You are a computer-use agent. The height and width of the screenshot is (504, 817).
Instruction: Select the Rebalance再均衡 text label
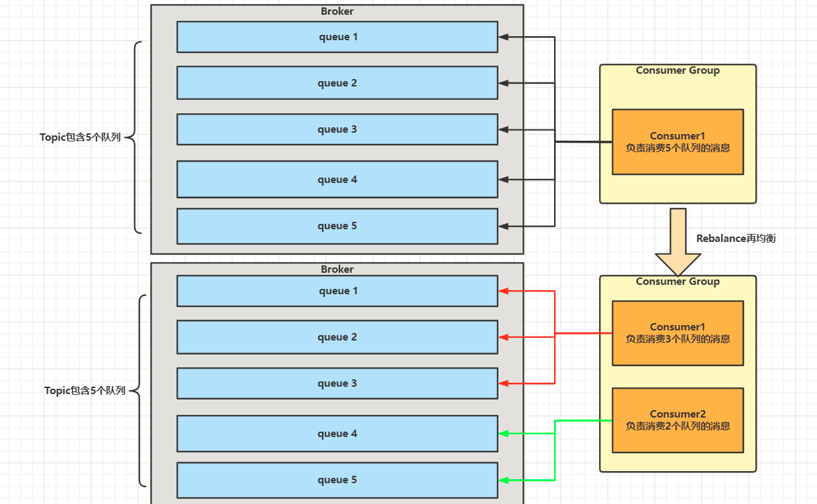(736, 239)
